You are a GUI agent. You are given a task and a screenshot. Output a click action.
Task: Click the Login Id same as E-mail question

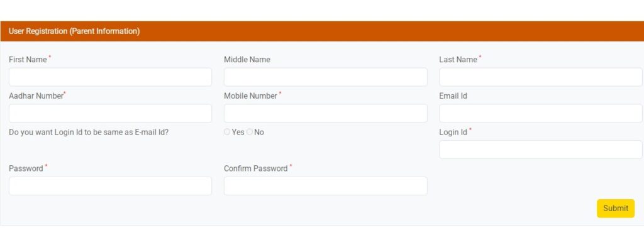coord(88,133)
